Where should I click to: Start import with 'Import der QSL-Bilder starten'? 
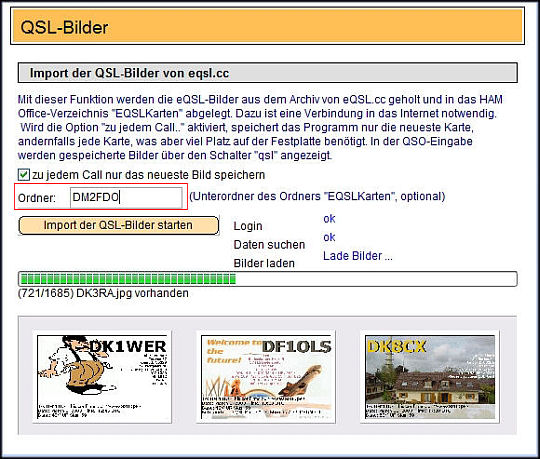click(x=118, y=225)
